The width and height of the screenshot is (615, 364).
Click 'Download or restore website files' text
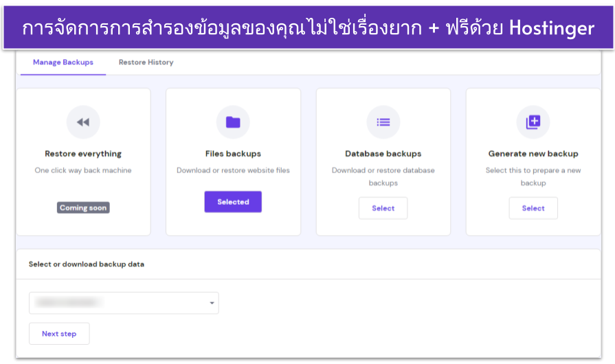233,170
